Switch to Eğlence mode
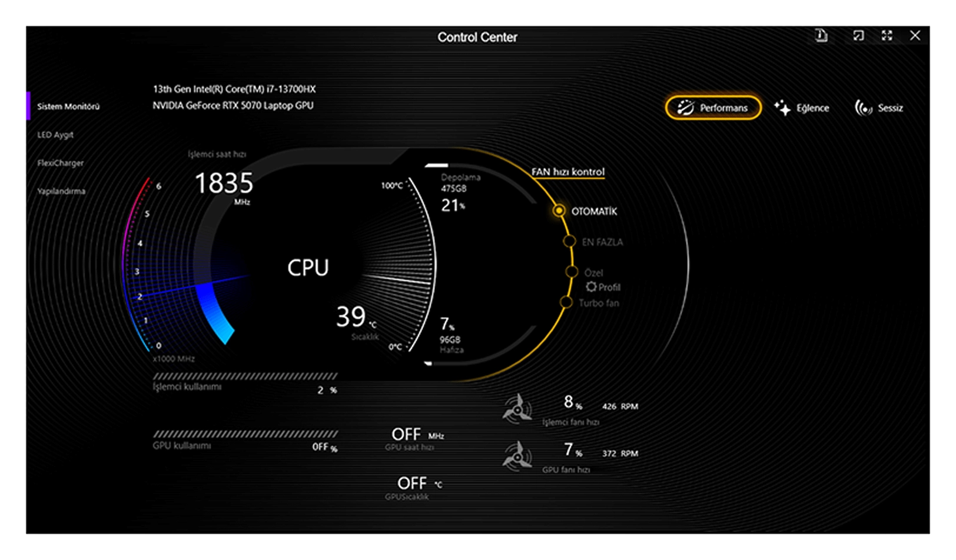 coord(802,108)
